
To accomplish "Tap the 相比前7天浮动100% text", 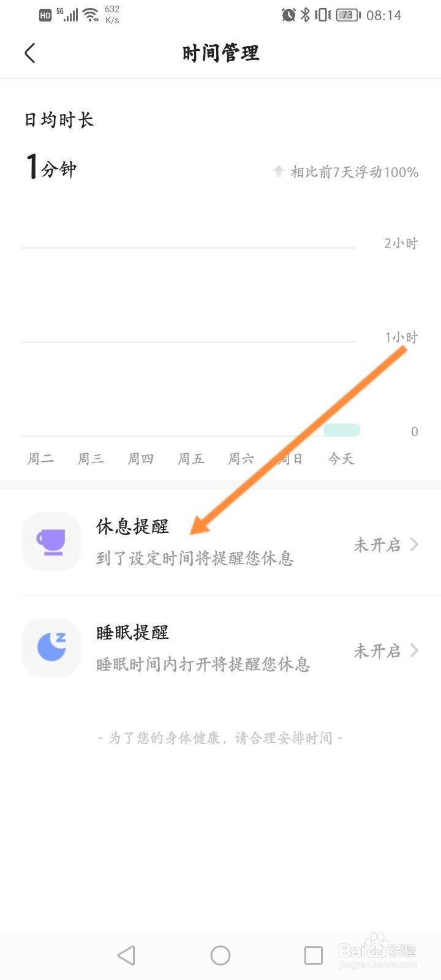I will pyautogui.click(x=354, y=172).
